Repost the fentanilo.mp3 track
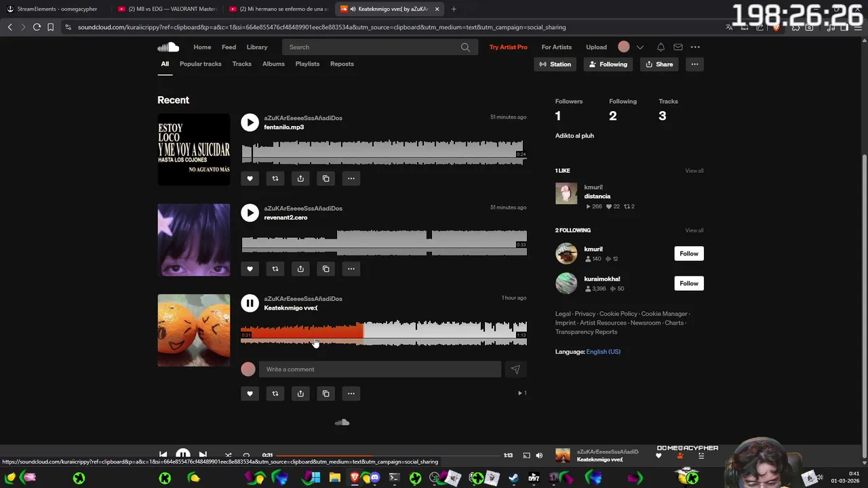This screenshot has width=868, height=488. coord(275,178)
